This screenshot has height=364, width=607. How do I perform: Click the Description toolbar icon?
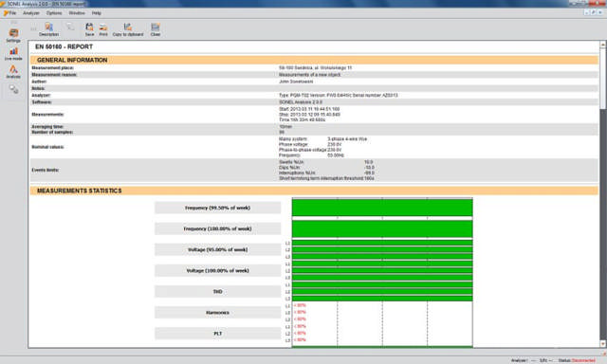click(x=48, y=29)
